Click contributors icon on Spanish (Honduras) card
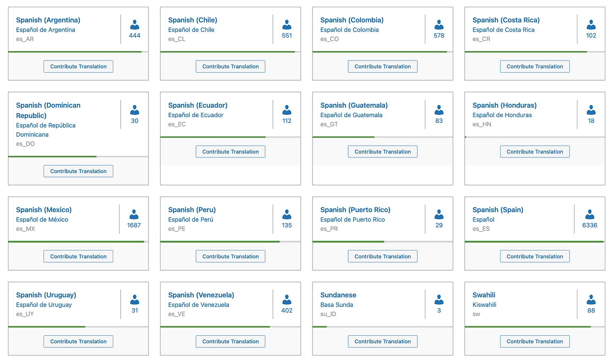The height and width of the screenshot is (364, 615). (x=591, y=110)
